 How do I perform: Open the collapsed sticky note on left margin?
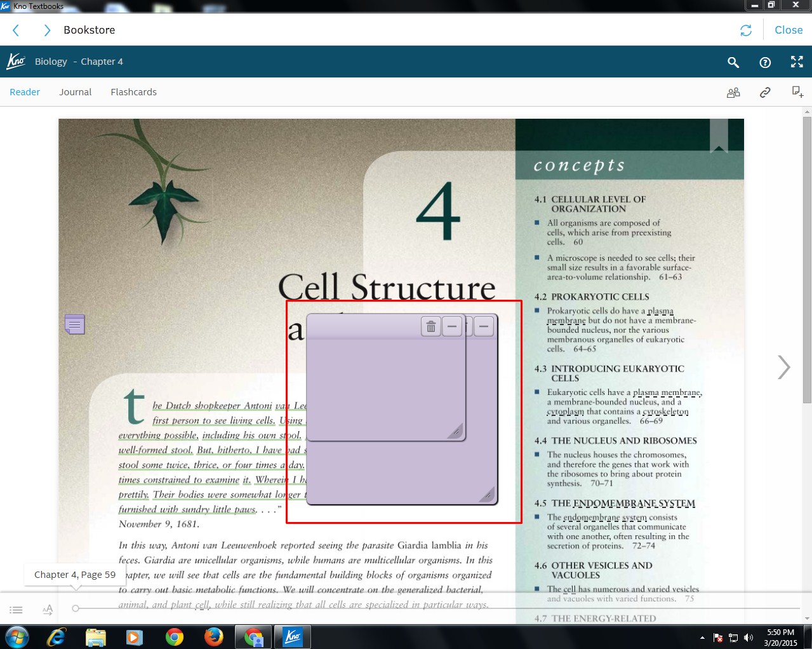(74, 324)
